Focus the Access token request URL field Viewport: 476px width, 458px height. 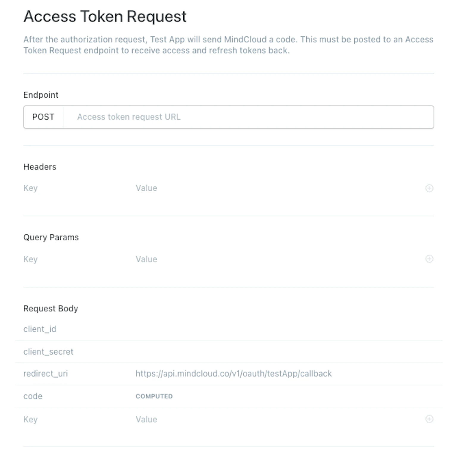[248, 117]
